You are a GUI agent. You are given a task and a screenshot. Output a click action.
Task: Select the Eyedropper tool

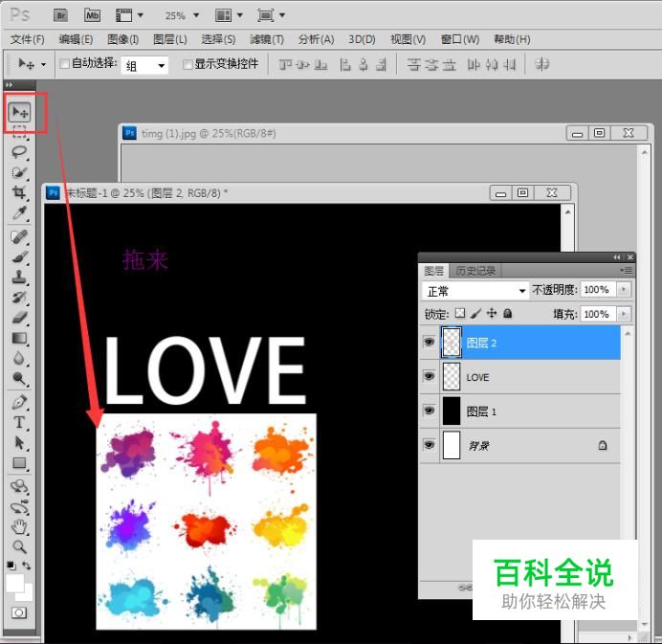pyautogui.click(x=19, y=212)
